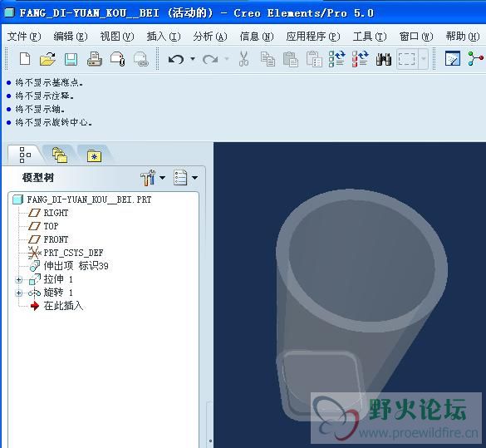Screen dimensions: 486x448
Task: Click the Paste clipboard icon
Action: (291, 59)
